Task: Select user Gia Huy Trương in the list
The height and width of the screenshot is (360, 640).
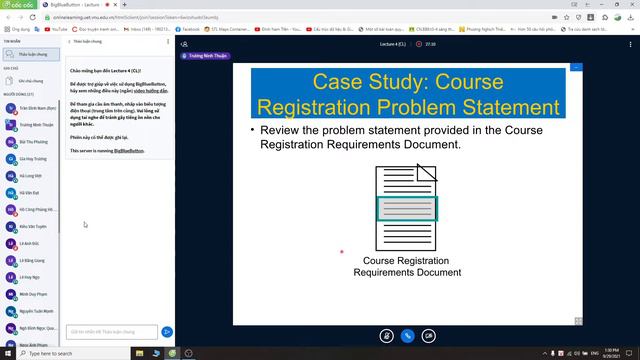Action: pyautogui.click(x=31, y=159)
